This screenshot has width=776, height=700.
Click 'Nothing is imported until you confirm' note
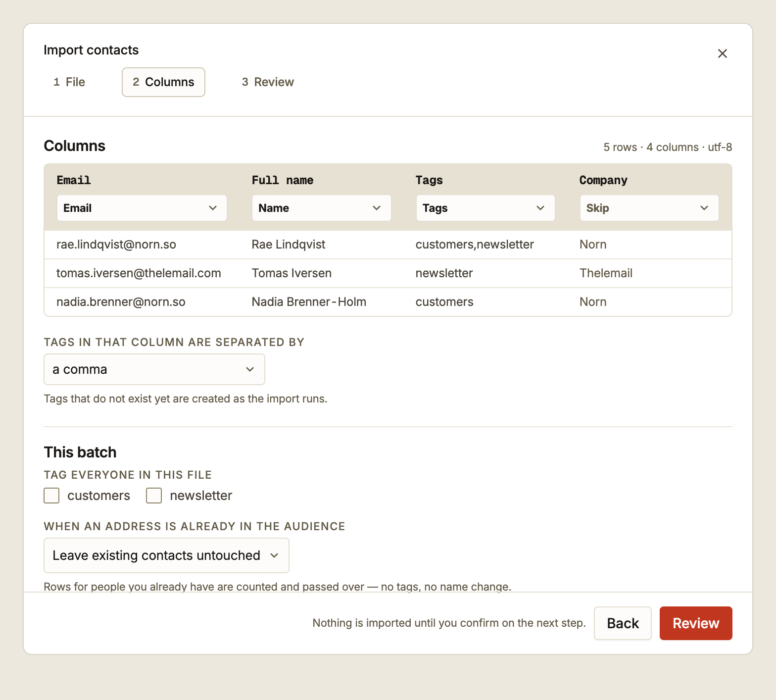tap(449, 623)
